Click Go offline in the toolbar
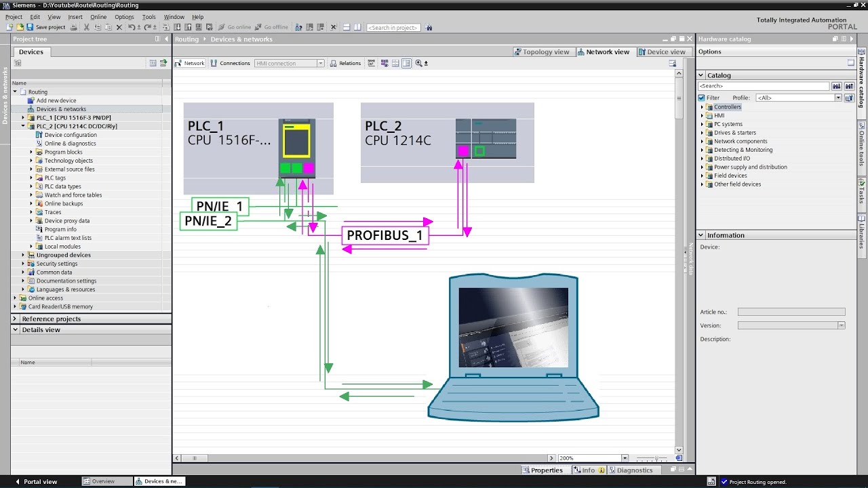 pos(271,27)
